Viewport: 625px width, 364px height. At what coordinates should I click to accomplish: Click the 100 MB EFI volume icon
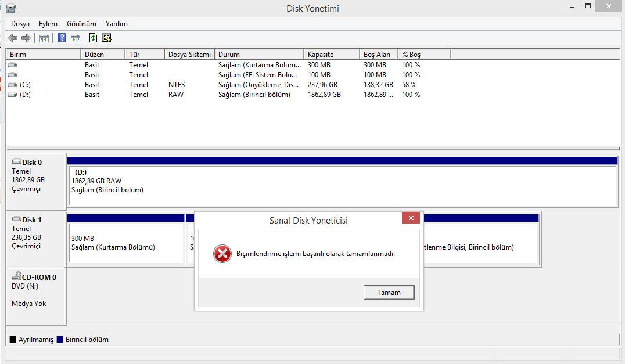pos(12,74)
